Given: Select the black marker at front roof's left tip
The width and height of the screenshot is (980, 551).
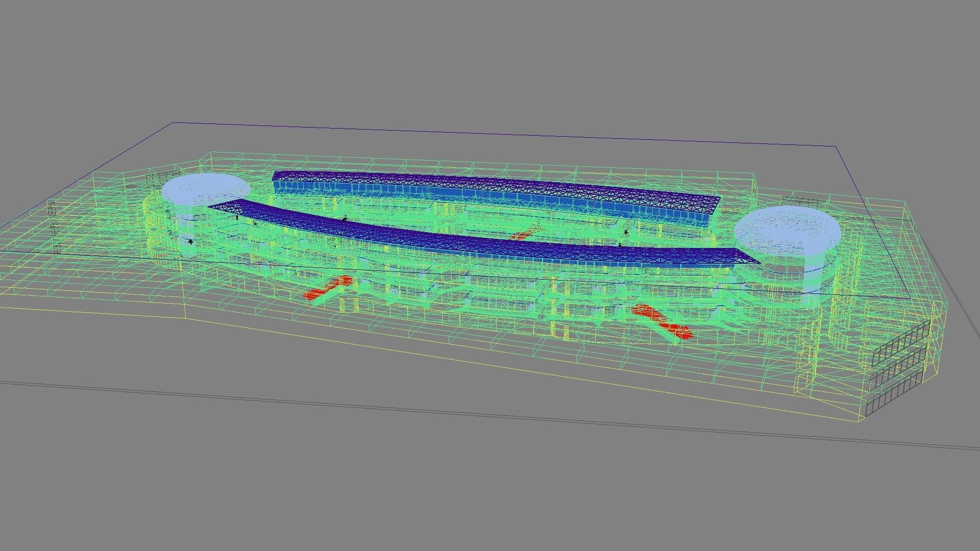Looking at the screenshot, I should (x=237, y=217).
